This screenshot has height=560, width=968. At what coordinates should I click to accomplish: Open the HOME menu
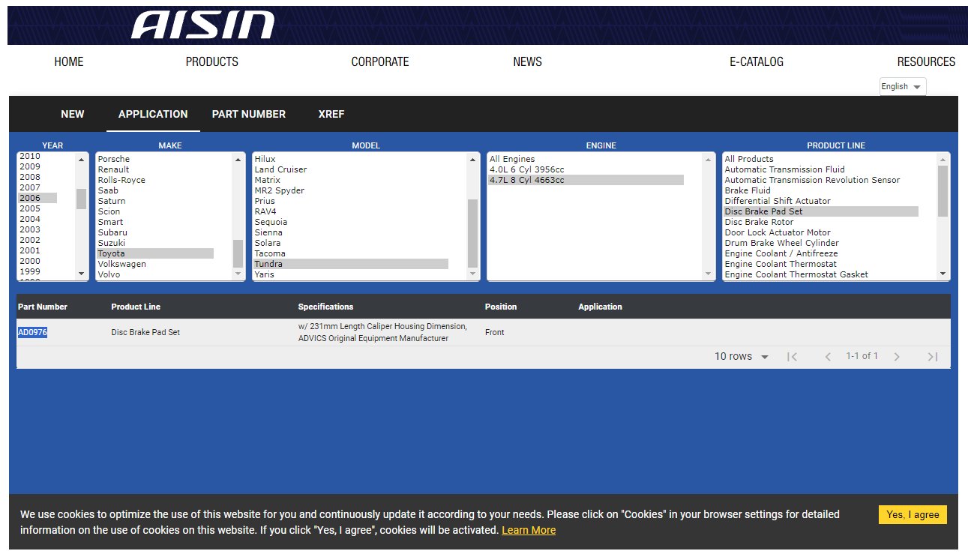click(69, 62)
